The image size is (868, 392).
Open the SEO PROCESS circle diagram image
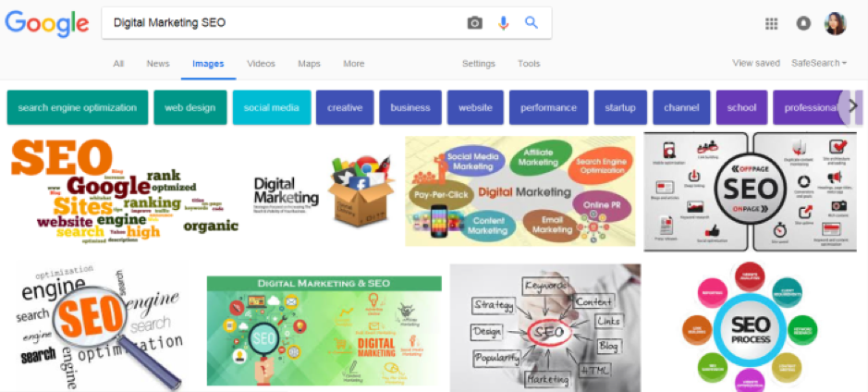(x=750, y=326)
